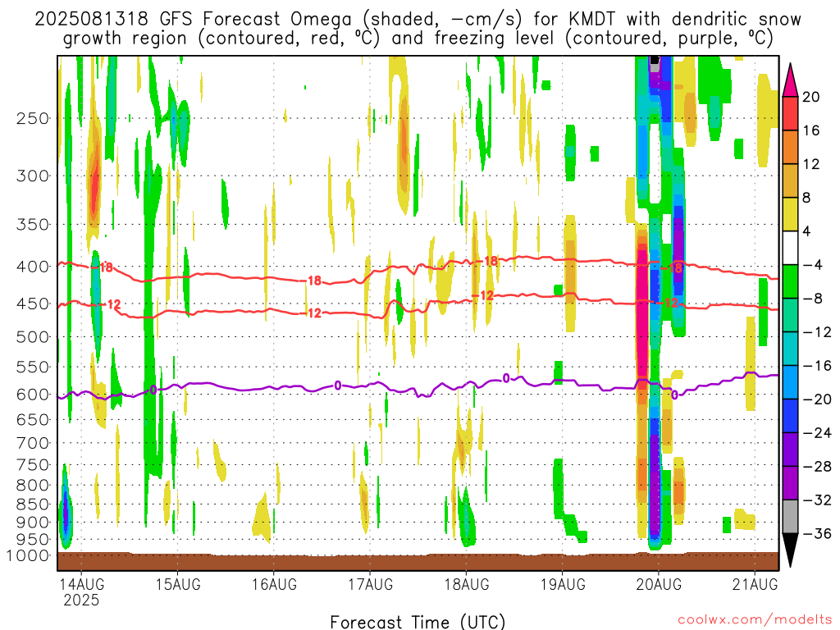Image resolution: width=840 pixels, height=630 pixels.
Task: Click the 750 pressure level label
Action: pos(33,465)
